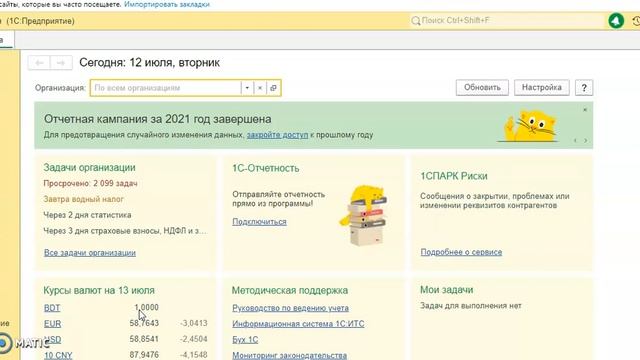The height and width of the screenshot is (360, 640).
Task: Click the EUR rate 58,7643
Action: 144,323
